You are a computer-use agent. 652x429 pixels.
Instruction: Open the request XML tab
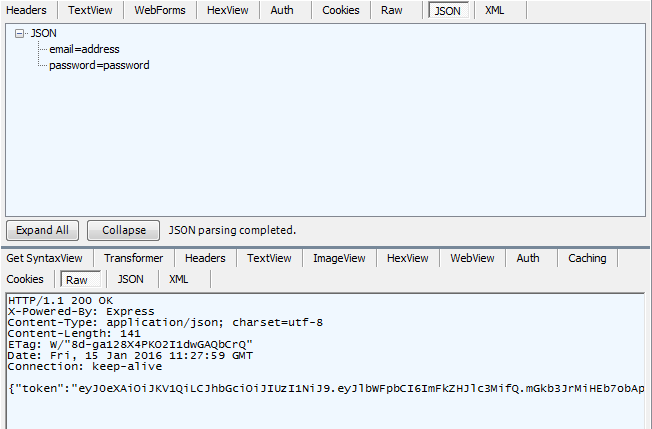(x=494, y=10)
